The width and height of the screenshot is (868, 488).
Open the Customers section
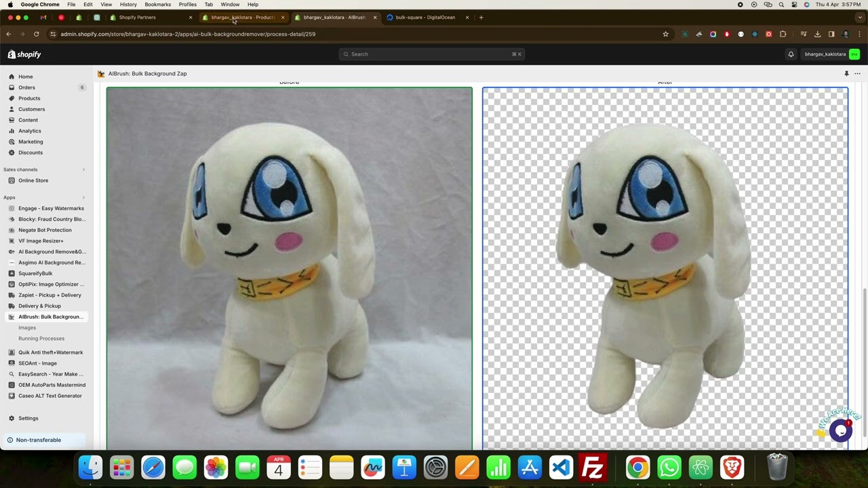coord(32,109)
